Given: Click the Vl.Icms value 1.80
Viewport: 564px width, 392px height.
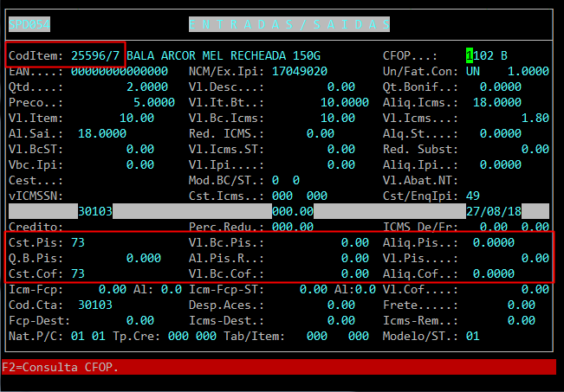Looking at the screenshot, I should (536, 118).
